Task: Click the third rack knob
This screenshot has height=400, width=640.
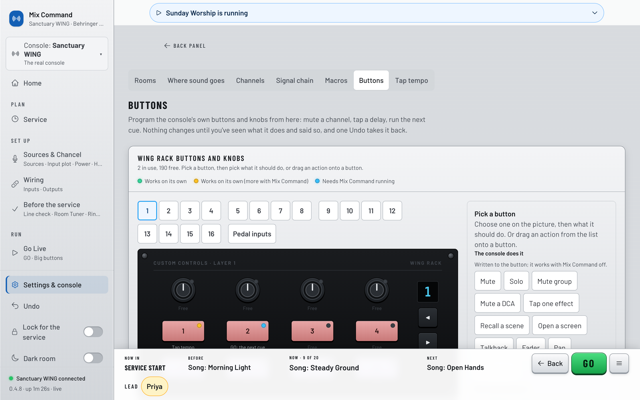Action: point(312,289)
